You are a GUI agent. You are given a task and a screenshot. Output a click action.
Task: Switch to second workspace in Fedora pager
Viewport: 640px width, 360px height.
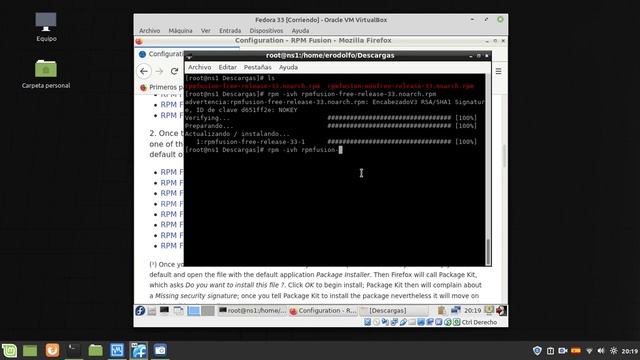click(208, 311)
